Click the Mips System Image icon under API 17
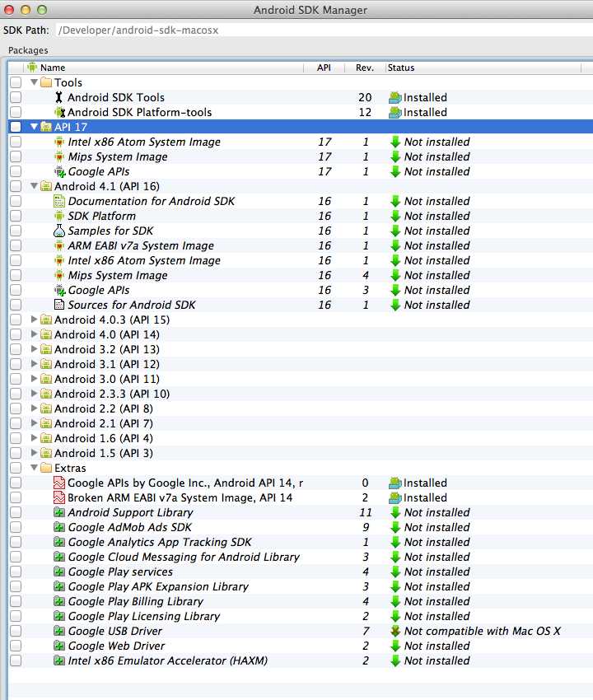Image resolution: width=593 pixels, height=700 pixels. (59, 156)
